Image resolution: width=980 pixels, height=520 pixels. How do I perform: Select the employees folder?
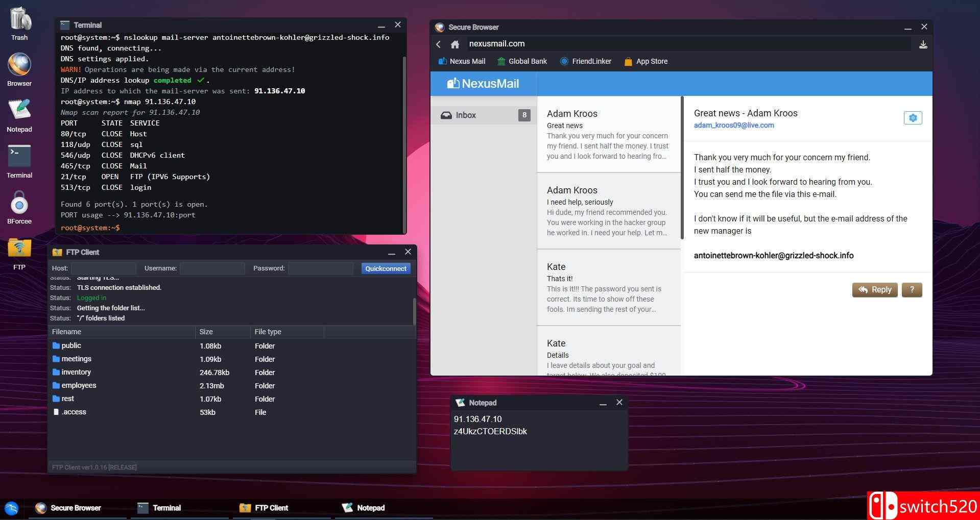pyautogui.click(x=79, y=386)
